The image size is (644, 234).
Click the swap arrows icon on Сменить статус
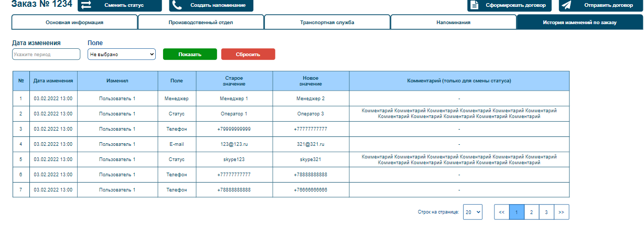(86, 5)
